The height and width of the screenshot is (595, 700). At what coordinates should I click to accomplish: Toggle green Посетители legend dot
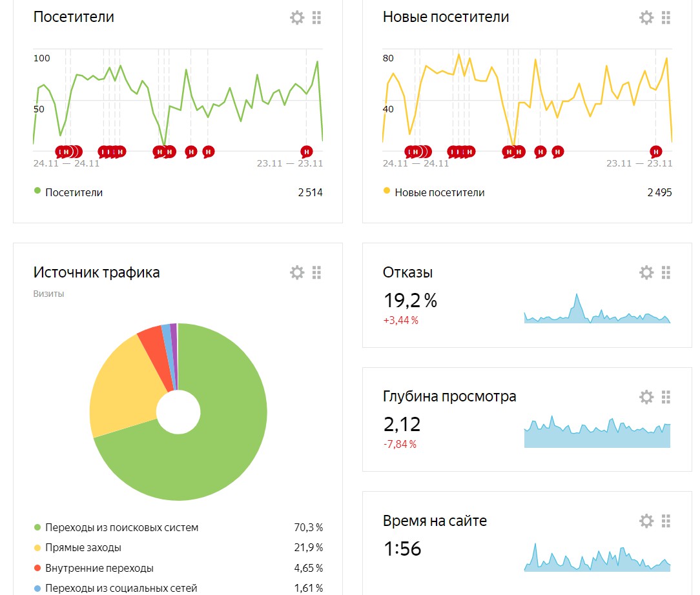point(37,191)
